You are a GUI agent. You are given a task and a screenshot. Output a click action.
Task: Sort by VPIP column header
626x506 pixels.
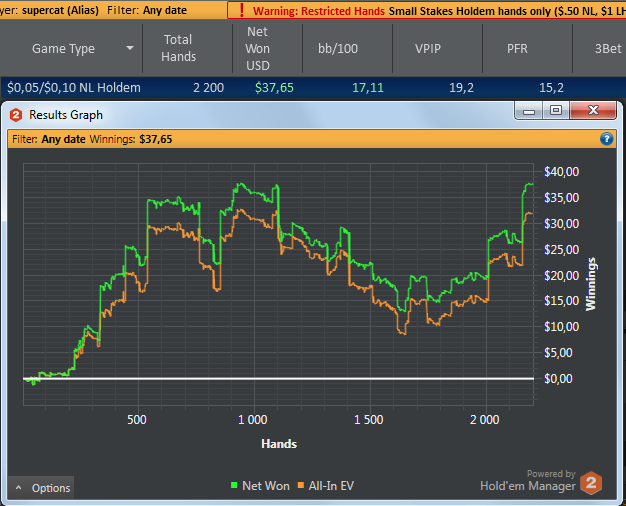click(x=428, y=49)
